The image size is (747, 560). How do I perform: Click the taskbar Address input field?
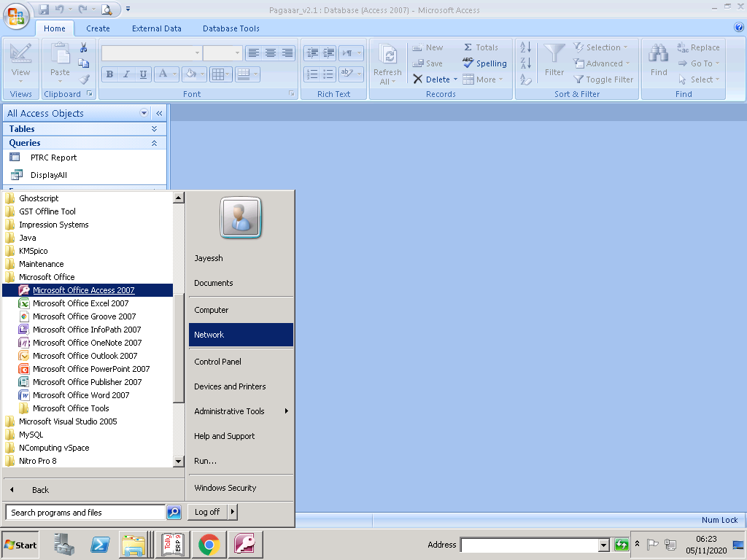pyautogui.click(x=530, y=545)
